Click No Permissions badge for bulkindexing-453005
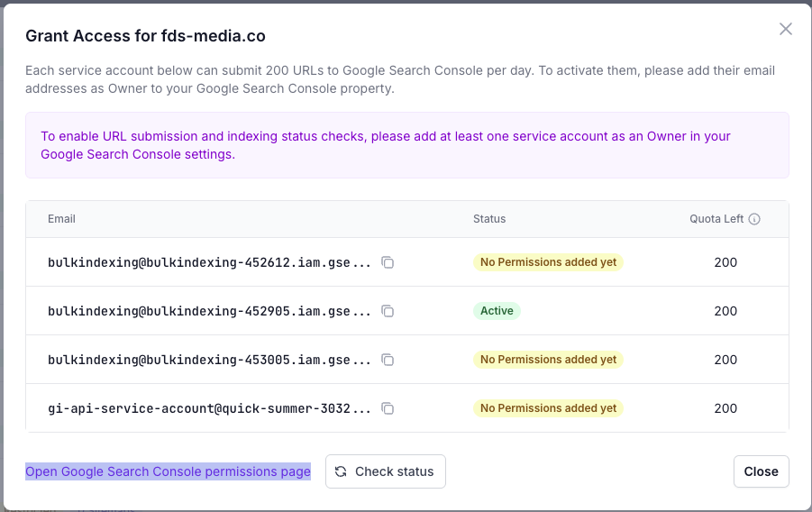Screen dimensions: 812x512 point(548,360)
